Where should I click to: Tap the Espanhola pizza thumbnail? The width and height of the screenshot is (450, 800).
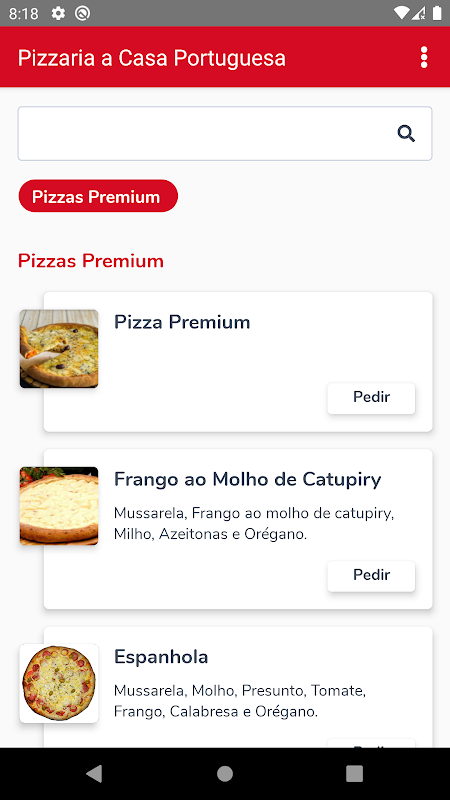pyautogui.click(x=59, y=683)
